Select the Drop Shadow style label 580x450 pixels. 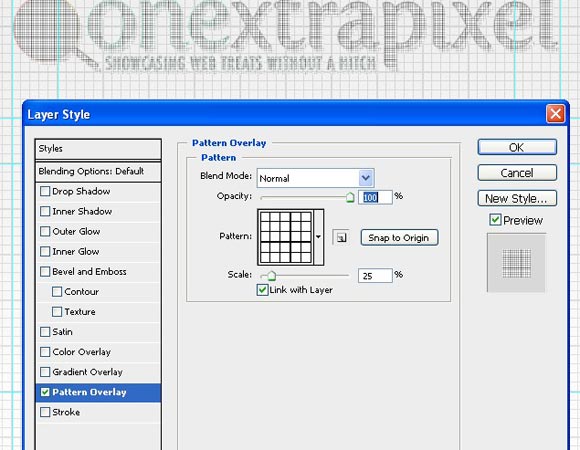81,191
